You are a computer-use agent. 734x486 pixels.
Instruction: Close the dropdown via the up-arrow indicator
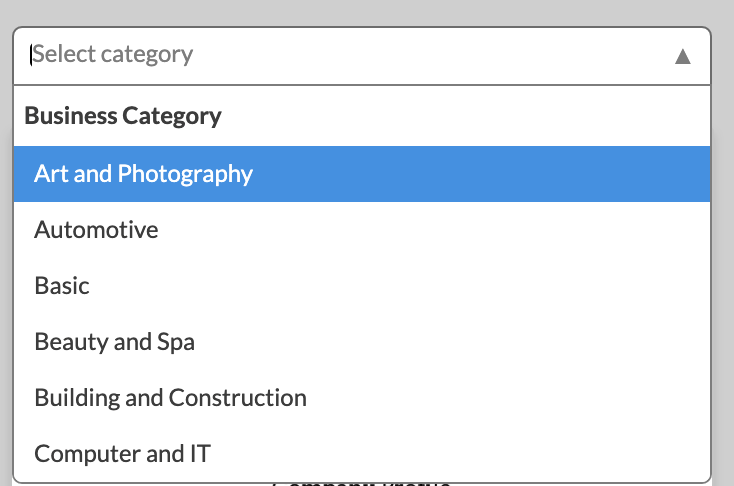(683, 56)
